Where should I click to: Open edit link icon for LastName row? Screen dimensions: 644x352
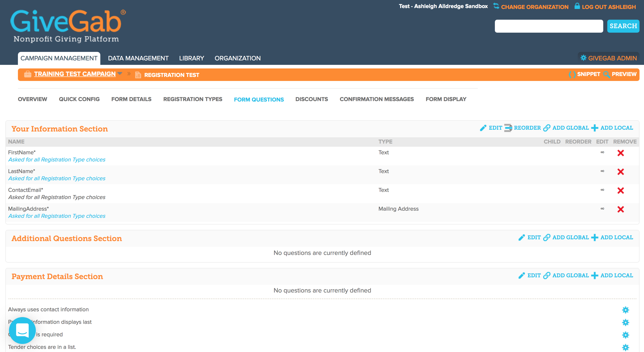click(602, 171)
